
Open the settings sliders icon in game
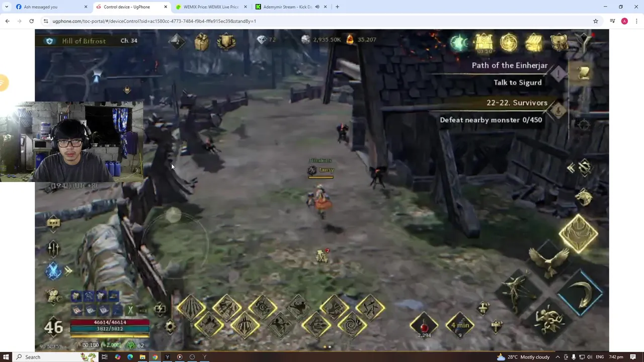pyautogui.click(x=53, y=248)
